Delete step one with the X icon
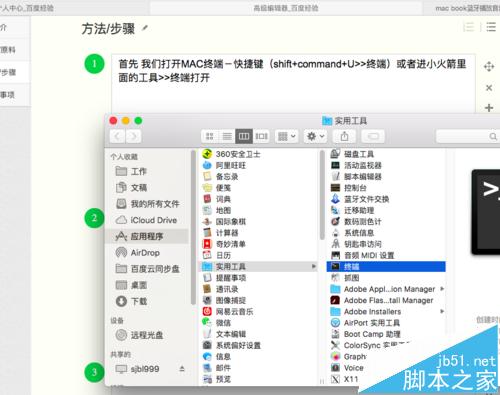 pyautogui.click(x=489, y=88)
